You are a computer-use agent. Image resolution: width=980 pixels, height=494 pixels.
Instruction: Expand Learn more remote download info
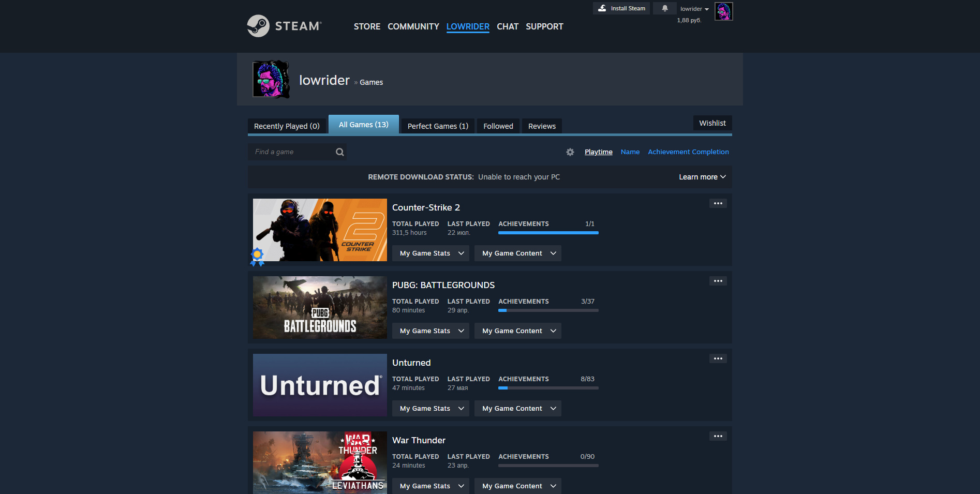click(x=702, y=177)
